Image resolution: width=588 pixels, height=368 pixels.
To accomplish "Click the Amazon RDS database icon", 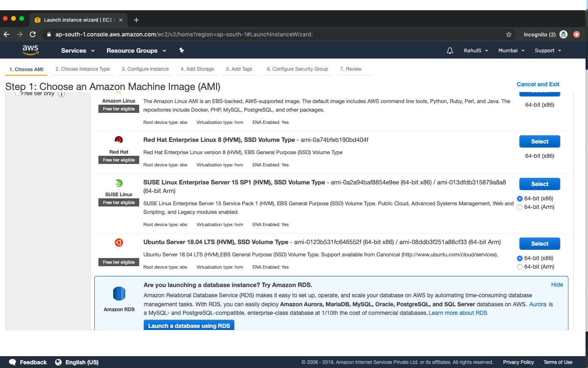I will click(118, 294).
